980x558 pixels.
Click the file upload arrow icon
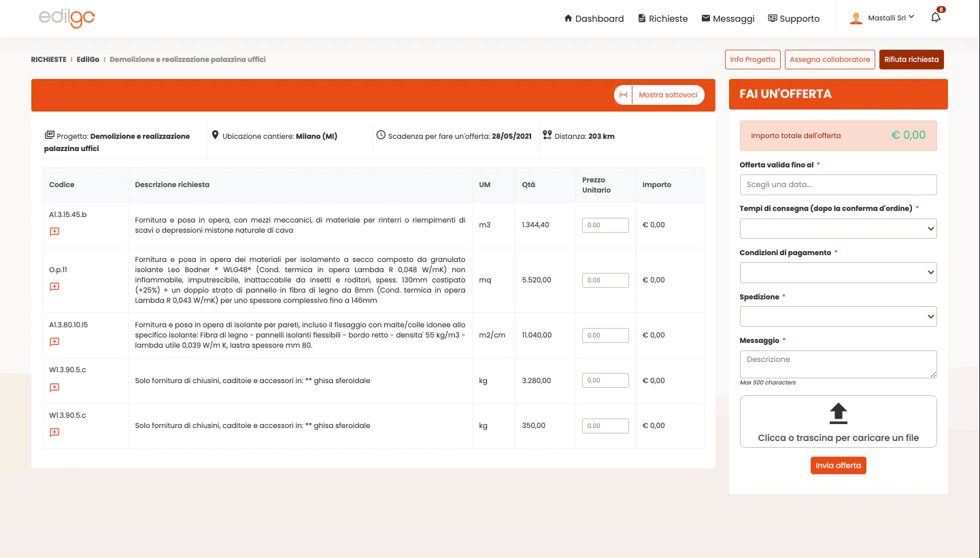pos(839,413)
